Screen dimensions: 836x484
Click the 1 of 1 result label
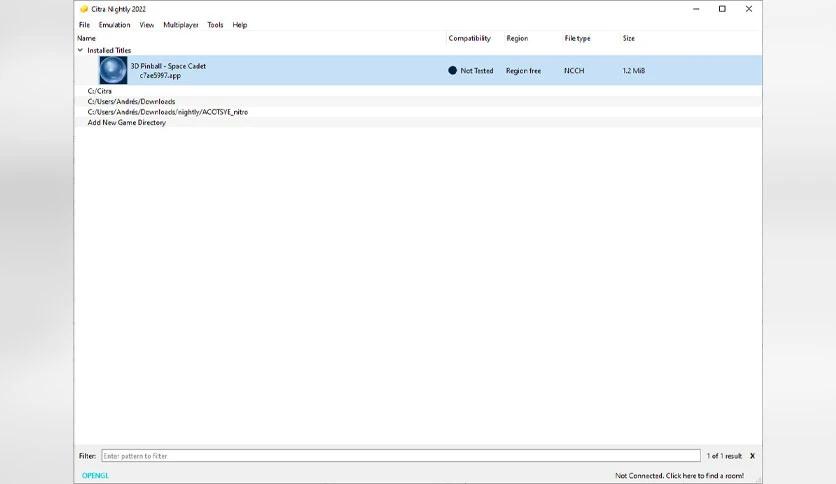coord(724,456)
